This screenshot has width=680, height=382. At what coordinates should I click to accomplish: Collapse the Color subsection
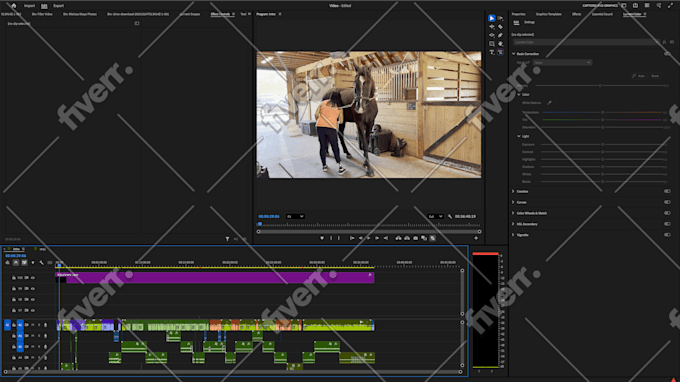tap(519, 95)
